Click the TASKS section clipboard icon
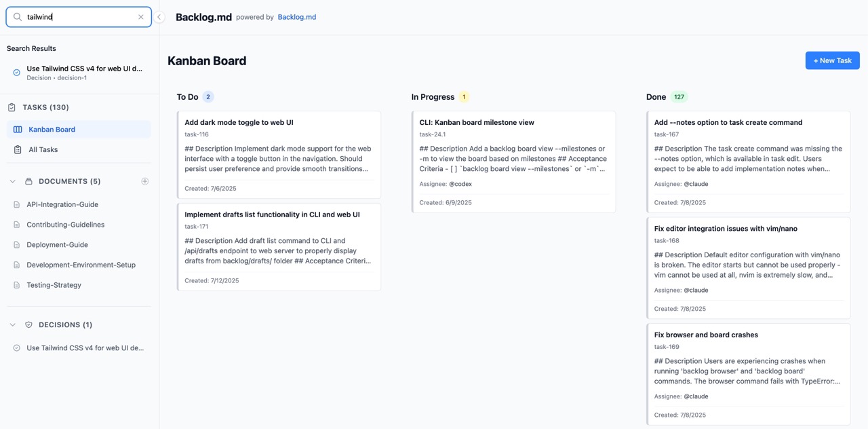The width and height of the screenshot is (868, 429). click(10, 107)
